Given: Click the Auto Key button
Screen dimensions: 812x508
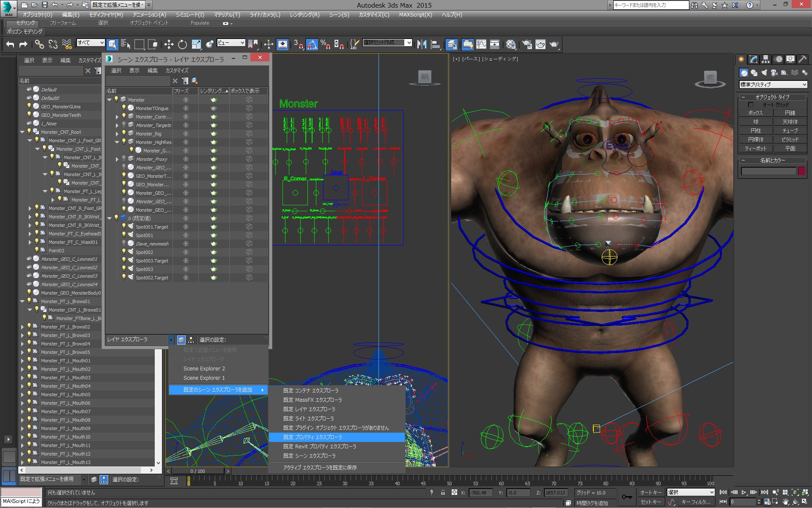Looking at the screenshot, I should click(650, 492).
